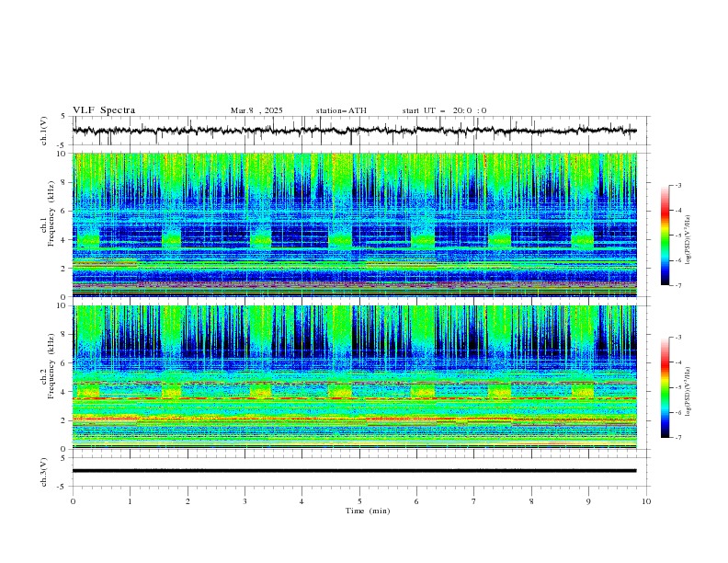Click the time axis tick label "3"
The image size is (728, 563).
pos(245,501)
